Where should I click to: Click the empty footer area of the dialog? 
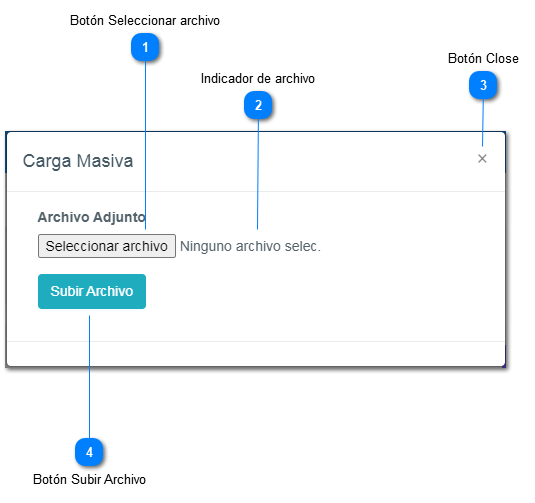(x=256, y=354)
